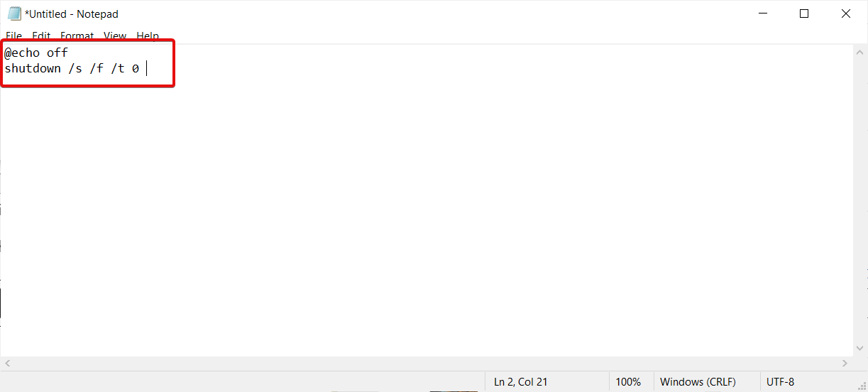868x392 pixels.
Task: Click the horizontal scrollbar right arrow
Action: (845, 363)
